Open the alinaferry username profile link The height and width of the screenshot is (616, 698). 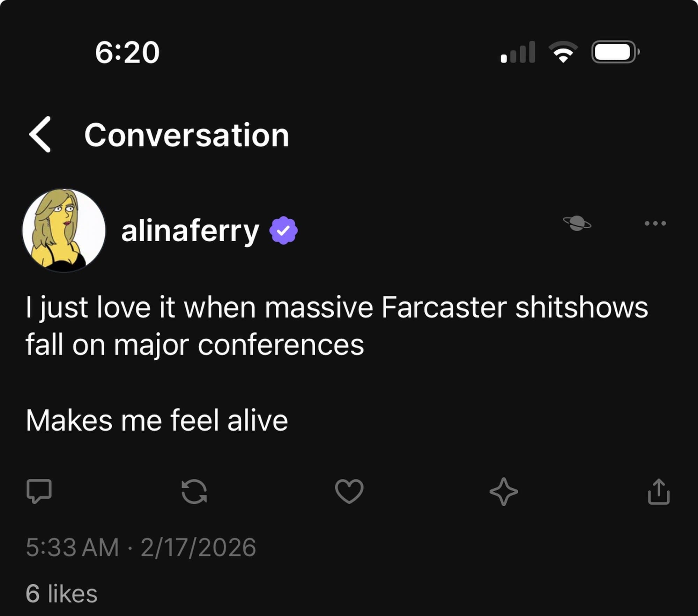tap(190, 231)
